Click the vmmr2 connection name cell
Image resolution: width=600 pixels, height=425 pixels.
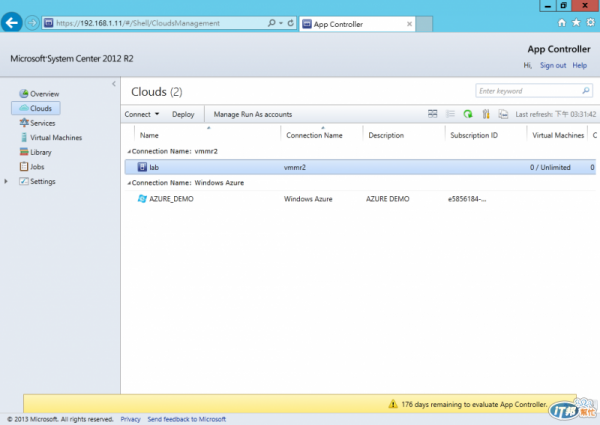(x=295, y=168)
